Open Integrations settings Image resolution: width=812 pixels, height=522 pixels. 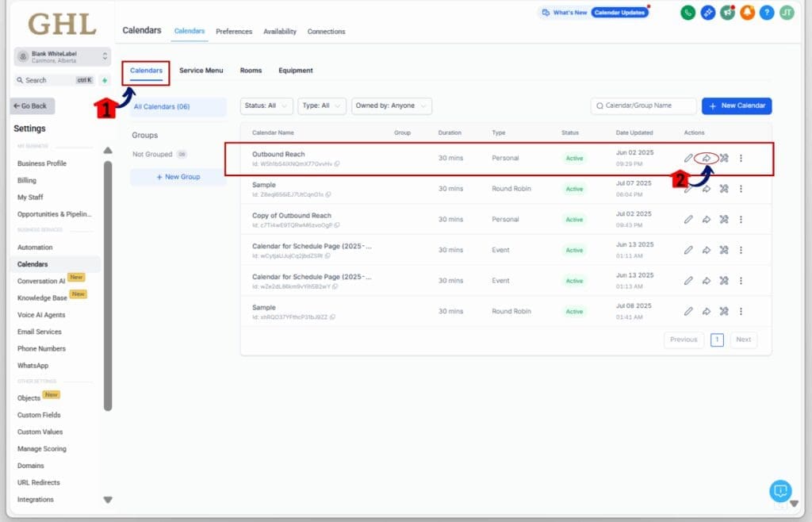35,500
